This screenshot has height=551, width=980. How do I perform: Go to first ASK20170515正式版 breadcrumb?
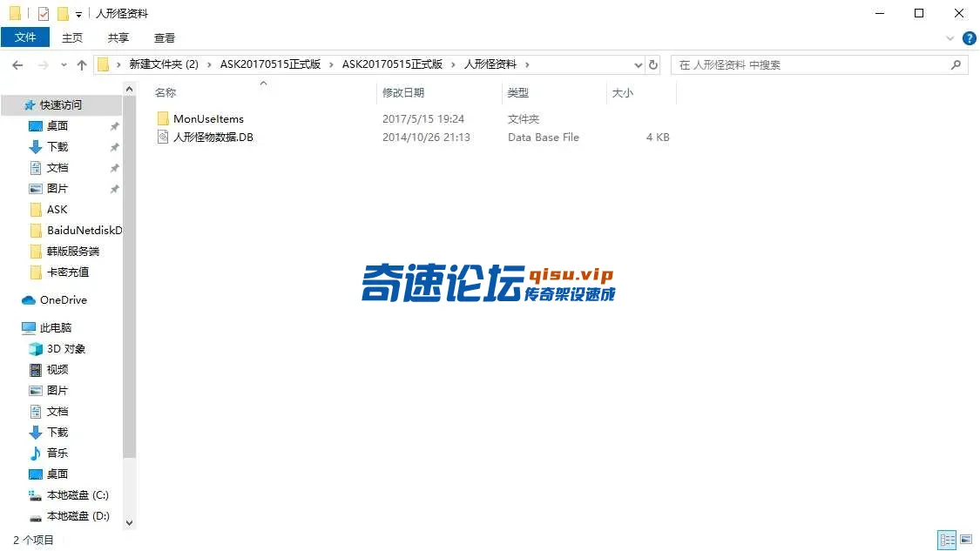(270, 64)
